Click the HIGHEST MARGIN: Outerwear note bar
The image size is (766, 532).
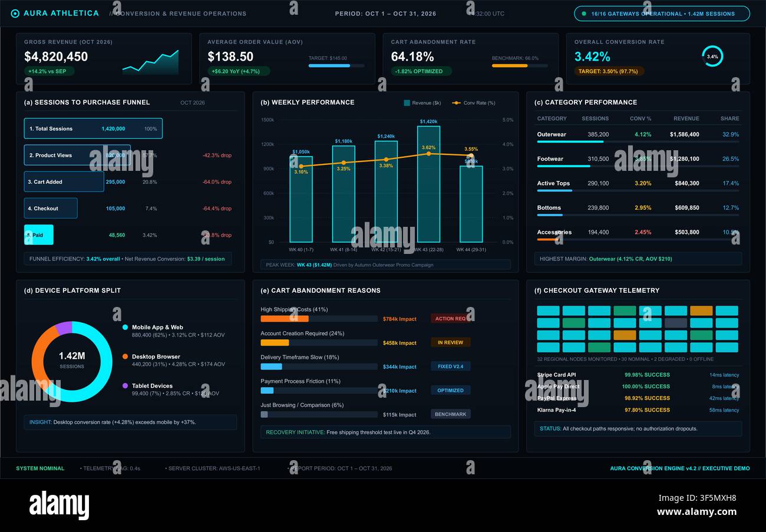[x=638, y=259]
